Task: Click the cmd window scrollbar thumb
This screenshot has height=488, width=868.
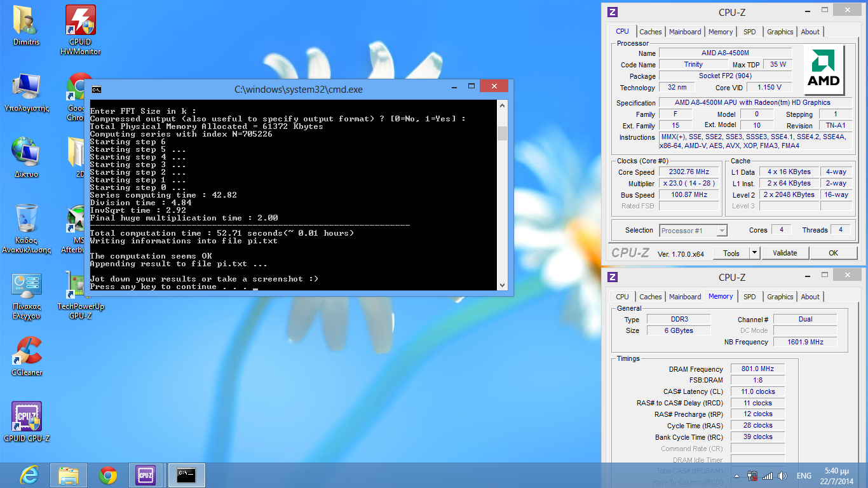Action: pyautogui.click(x=502, y=133)
